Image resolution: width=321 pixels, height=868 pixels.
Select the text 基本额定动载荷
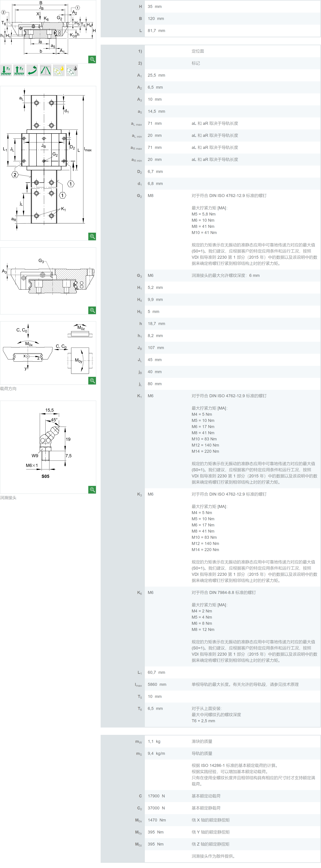click(x=206, y=796)
